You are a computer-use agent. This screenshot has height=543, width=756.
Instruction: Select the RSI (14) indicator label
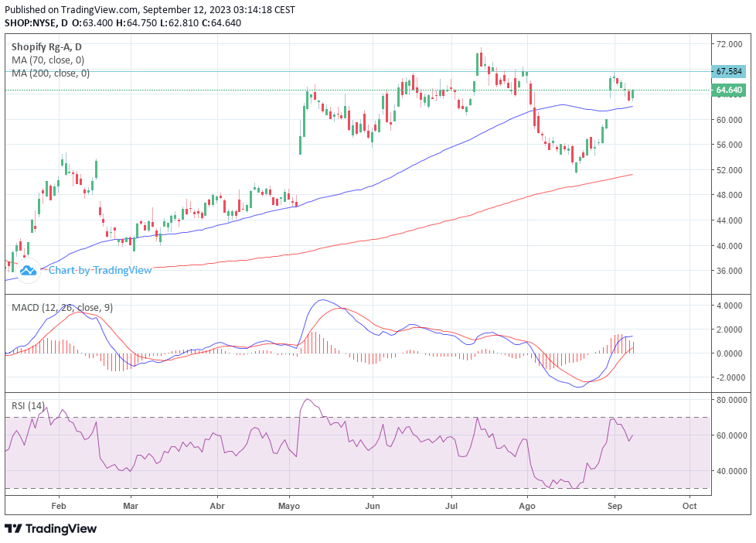pos(28,406)
